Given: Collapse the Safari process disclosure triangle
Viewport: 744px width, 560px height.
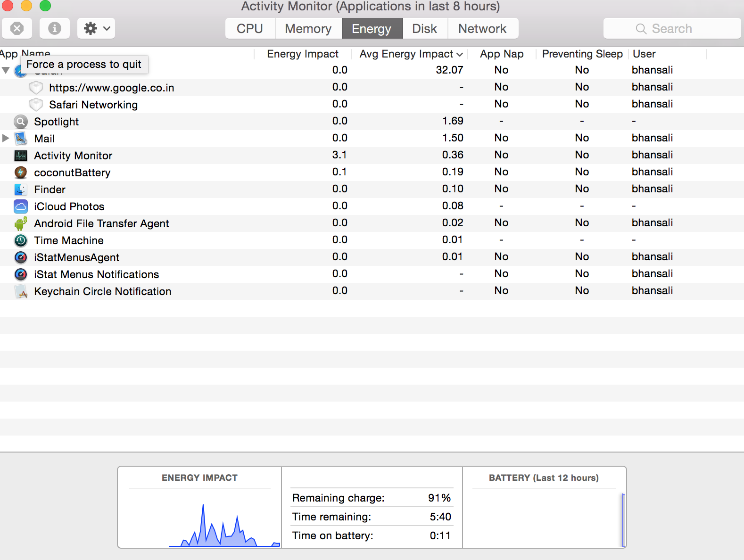Looking at the screenshot, I should pos(6,70).
